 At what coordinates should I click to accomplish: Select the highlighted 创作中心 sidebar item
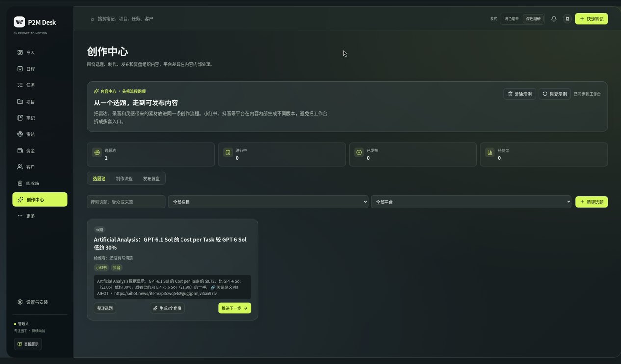40,199
